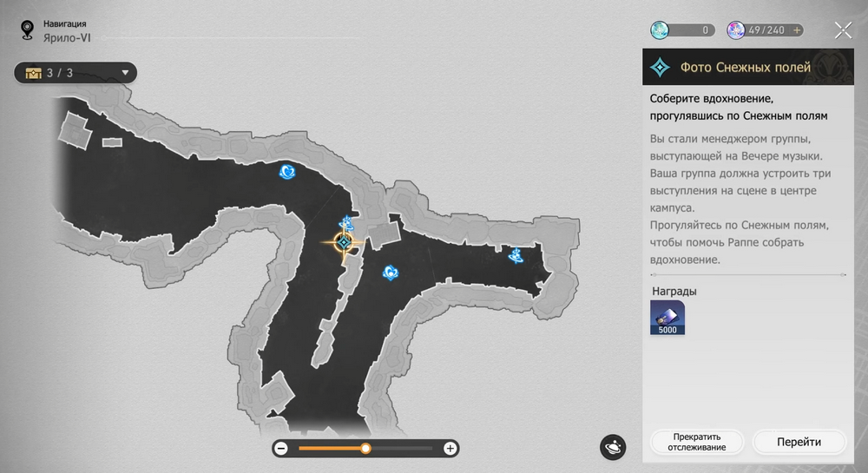Open the star rail planet map icon

point(613,447)
